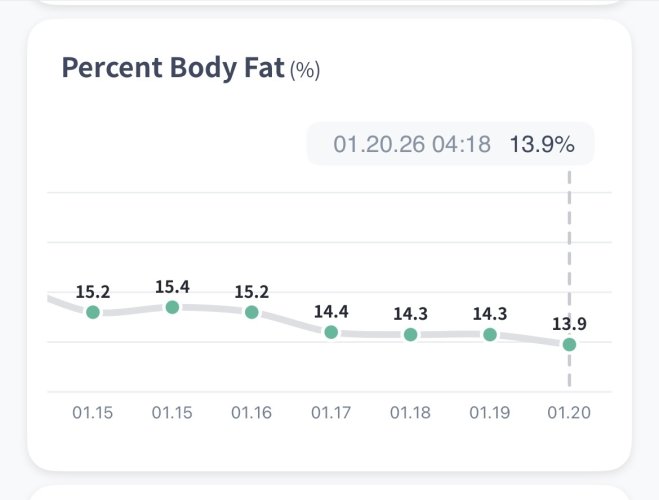Screen dimensions: 659x500
Task: Click the 01.17 date axis label
Action: click(x=331, y=412)
